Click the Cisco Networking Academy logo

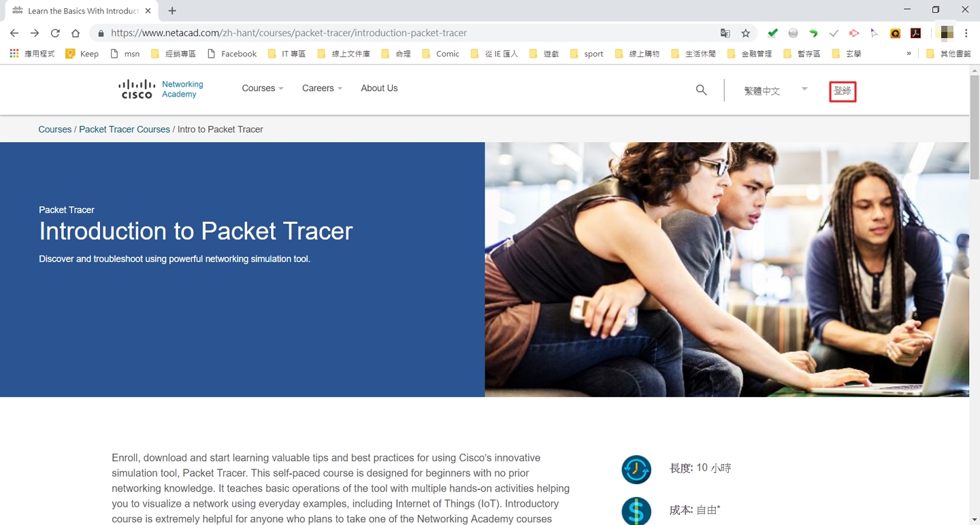tap(161, 89)
